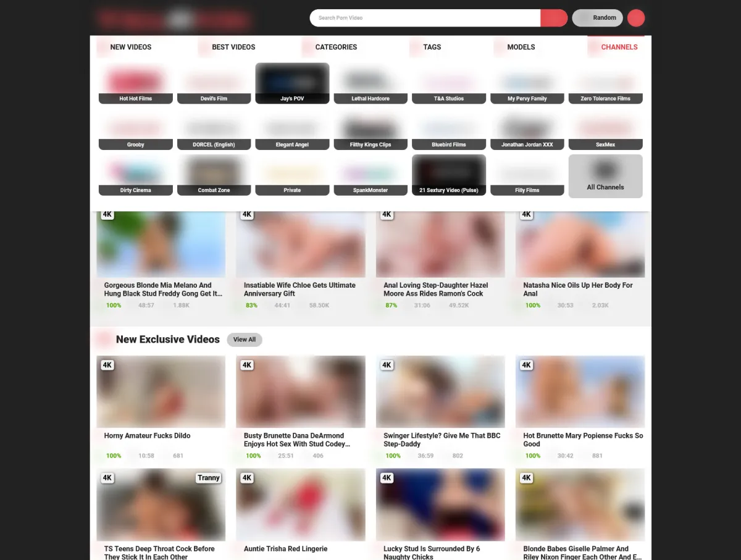Expand the Models menu

click(x=521, y=47)
